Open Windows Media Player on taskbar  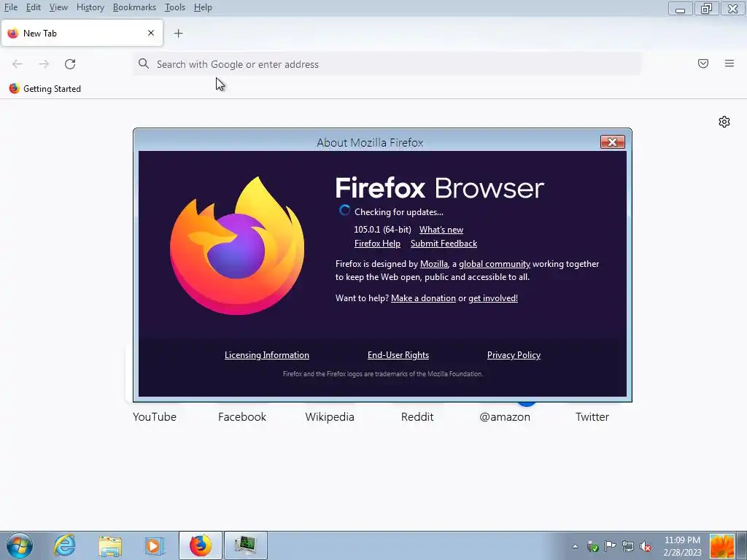pyautogui.click(x=155, y=546)
